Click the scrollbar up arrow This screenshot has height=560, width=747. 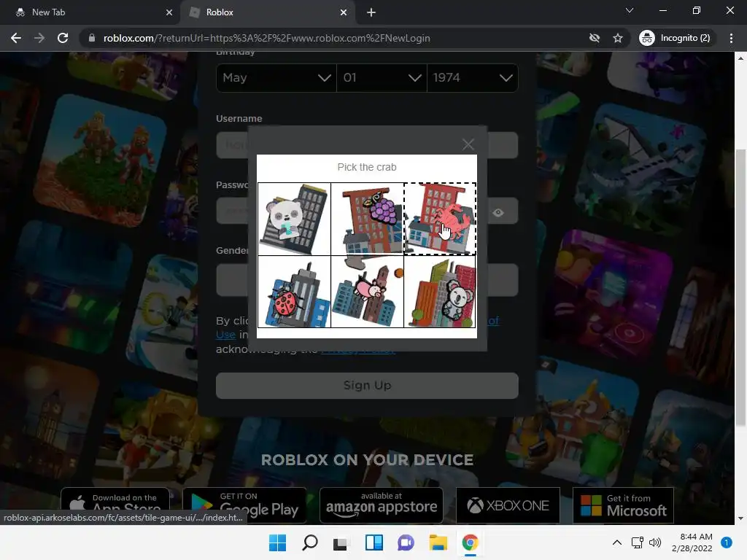point(740,58)
